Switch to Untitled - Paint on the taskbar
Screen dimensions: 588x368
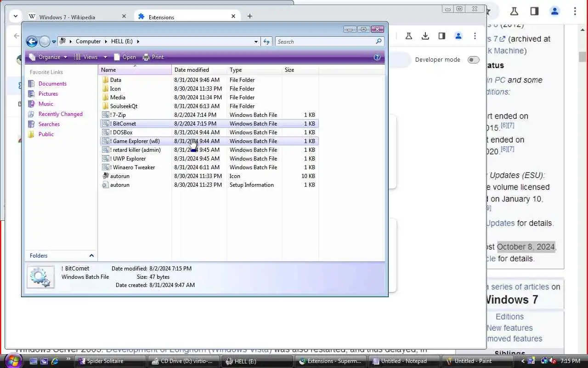[478, 361]
